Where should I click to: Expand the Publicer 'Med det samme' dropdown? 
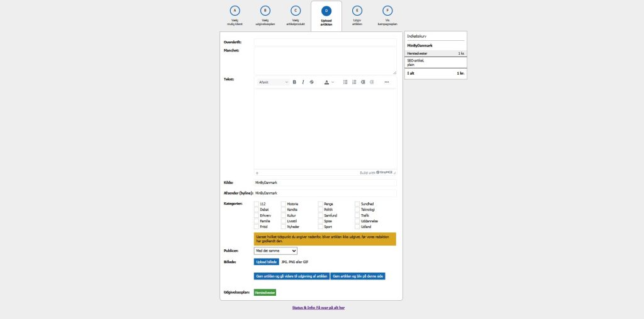[275, 251]
